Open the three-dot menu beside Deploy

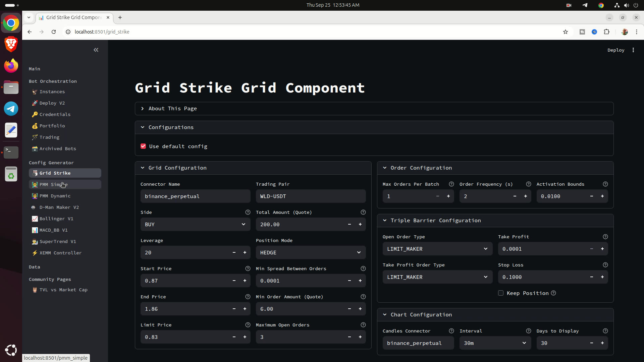pos(633,50)
